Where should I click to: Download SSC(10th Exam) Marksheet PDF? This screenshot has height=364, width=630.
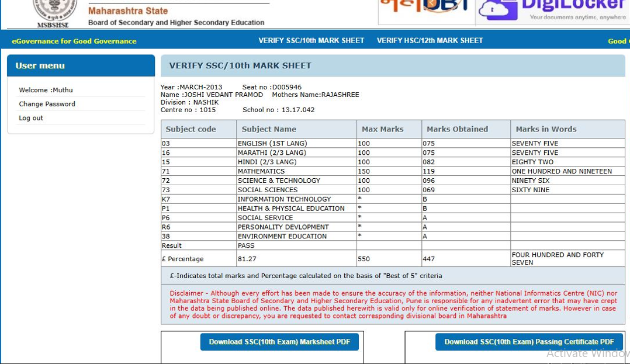[x=279, y=342]
